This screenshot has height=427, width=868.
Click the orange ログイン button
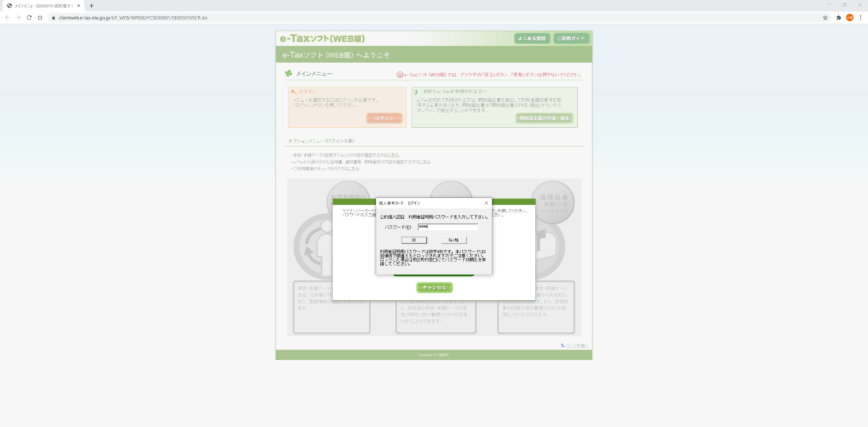click(x=384, y=118)
